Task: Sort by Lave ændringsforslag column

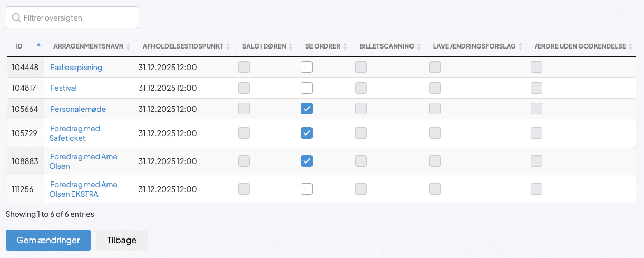Action: pos(520,46)
